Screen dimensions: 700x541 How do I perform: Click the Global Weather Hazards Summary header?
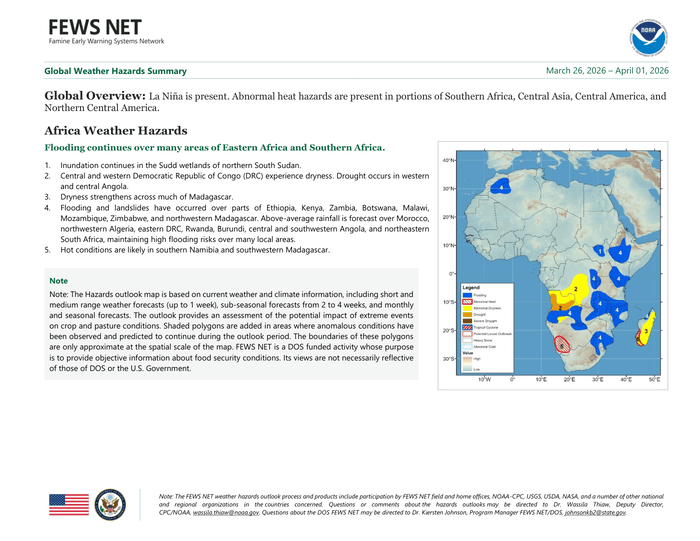(x=115, y=71)
